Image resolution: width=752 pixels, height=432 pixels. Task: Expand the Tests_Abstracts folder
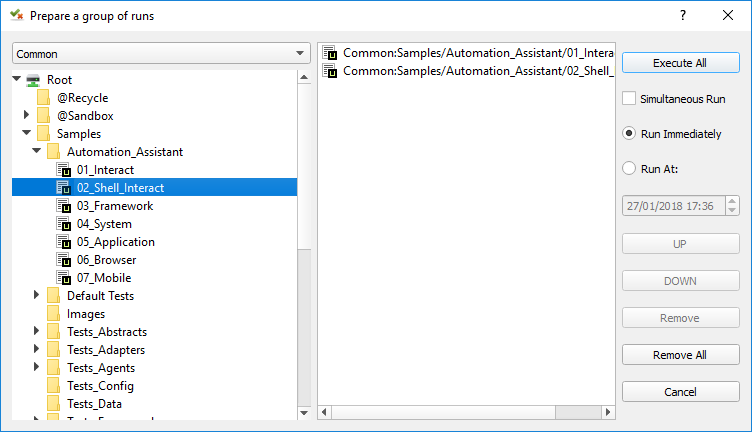[x=36, y=330]
